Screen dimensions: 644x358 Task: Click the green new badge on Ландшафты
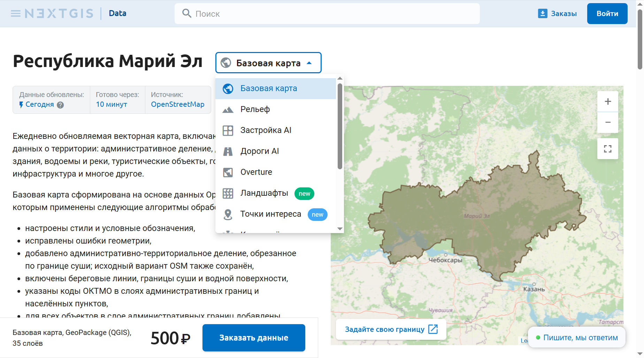pyautogui.click(x=304, y=194)
